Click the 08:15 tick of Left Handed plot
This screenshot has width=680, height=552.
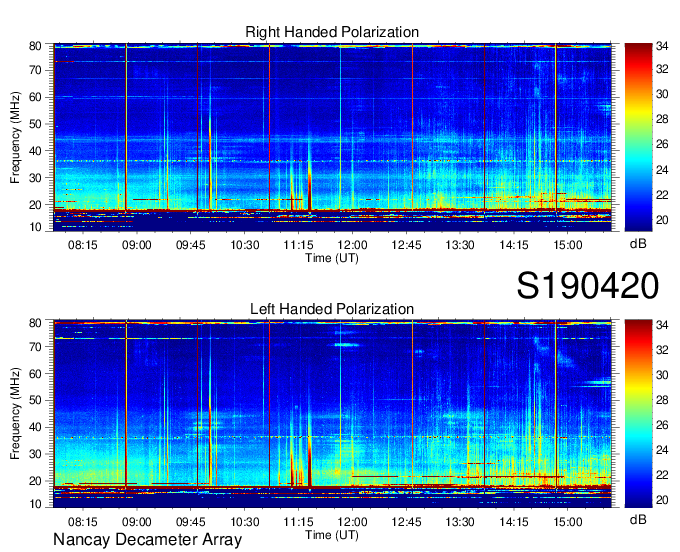pyautogui.click(x=82, y=522)
